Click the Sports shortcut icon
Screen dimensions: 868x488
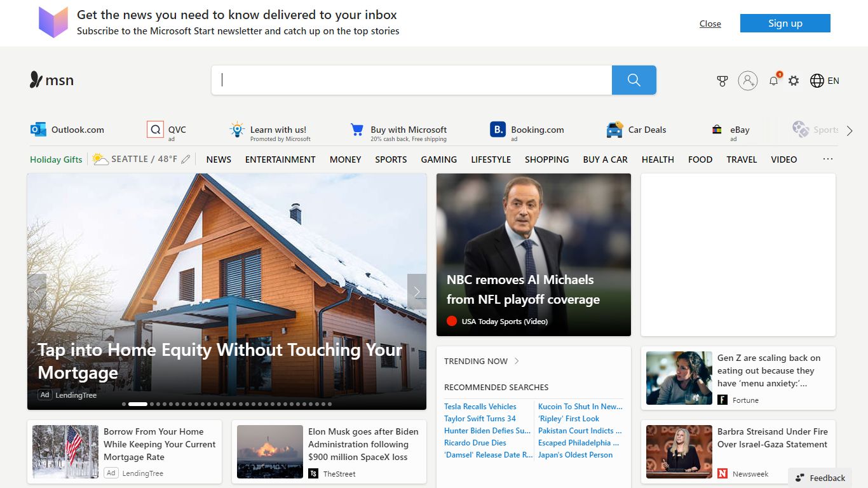click(x=801, y=129)
